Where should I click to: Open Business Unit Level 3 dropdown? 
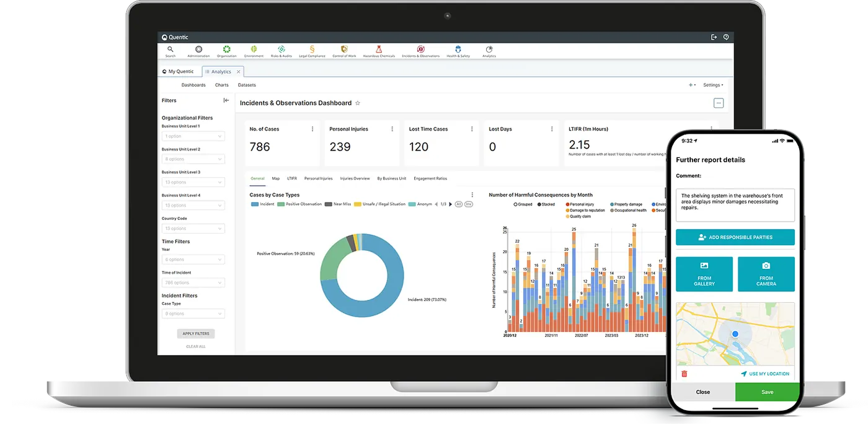pos(193,182)
